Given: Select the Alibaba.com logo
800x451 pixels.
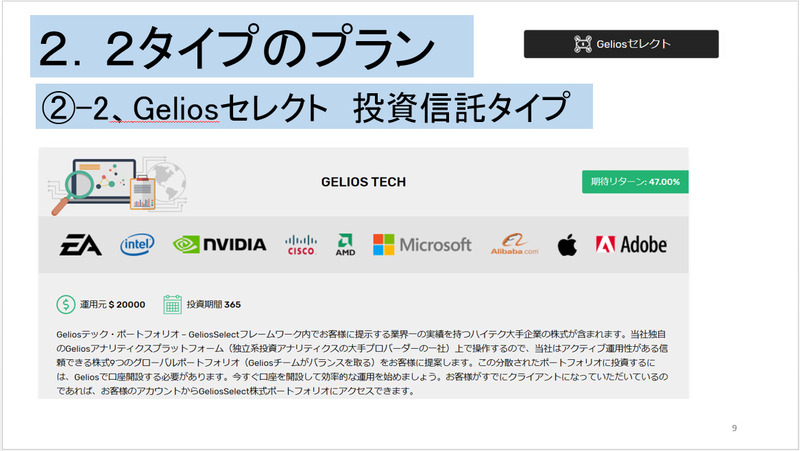Looking at the screenshot, I should pos(514,244).
